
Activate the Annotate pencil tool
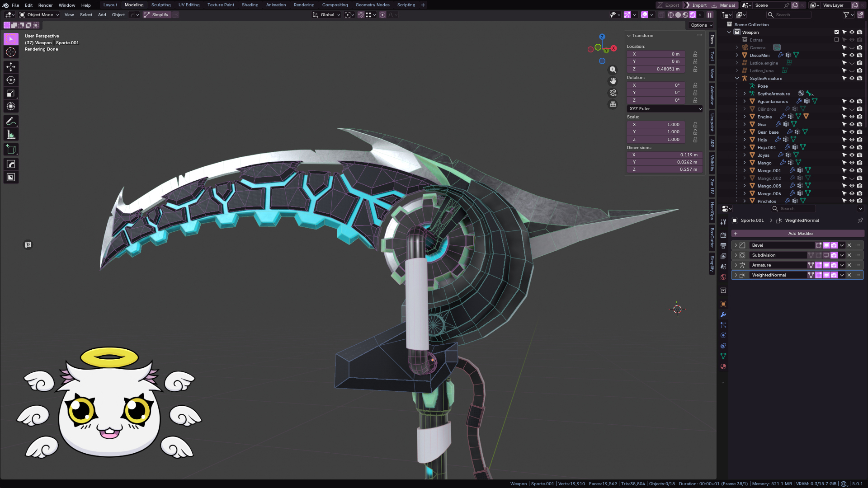pos(11,122)
